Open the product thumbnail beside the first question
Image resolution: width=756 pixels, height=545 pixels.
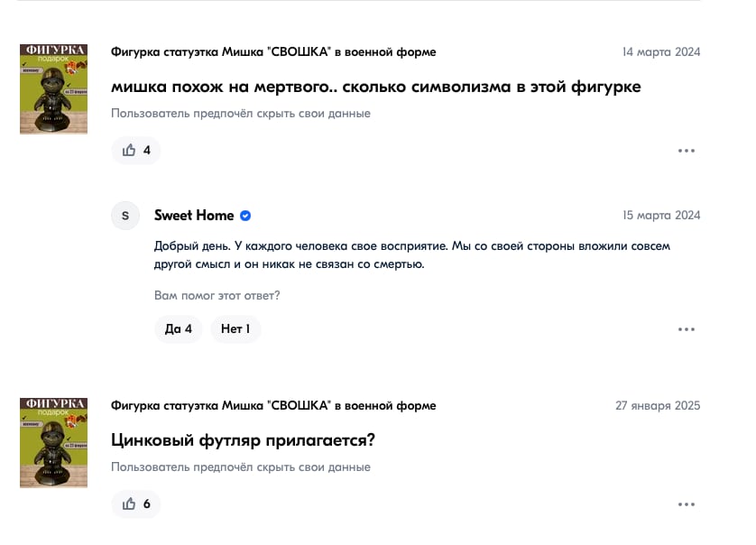point(53,88)
